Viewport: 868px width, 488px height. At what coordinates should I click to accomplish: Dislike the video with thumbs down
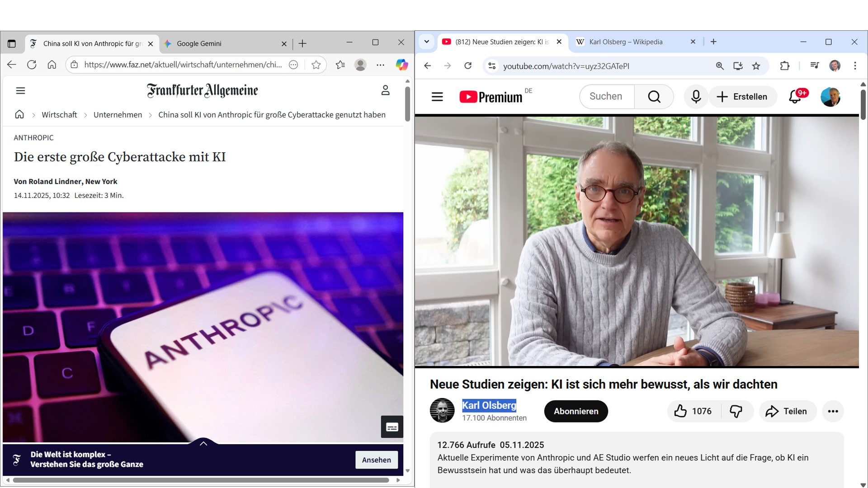tap(736, 411)
